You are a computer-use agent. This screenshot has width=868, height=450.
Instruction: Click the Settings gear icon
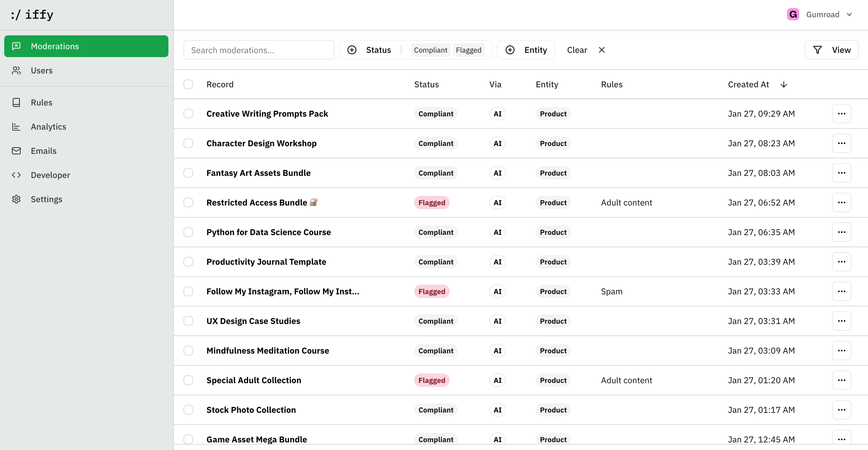17,199
